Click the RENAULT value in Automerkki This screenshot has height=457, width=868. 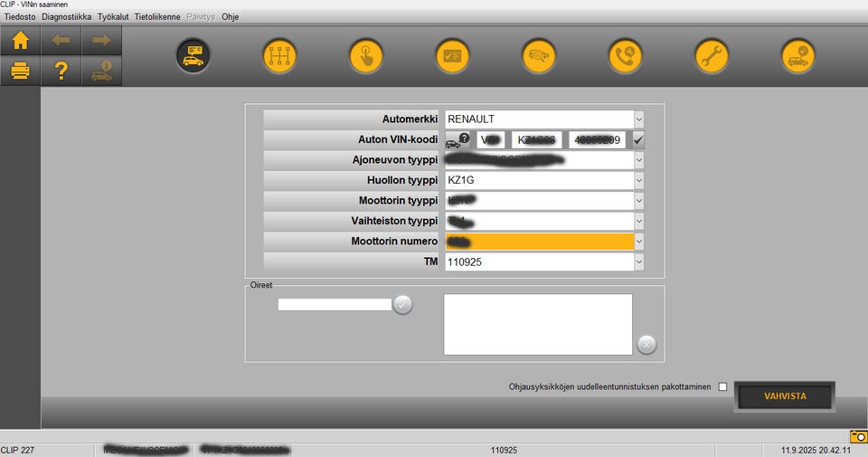pos(471,119)
